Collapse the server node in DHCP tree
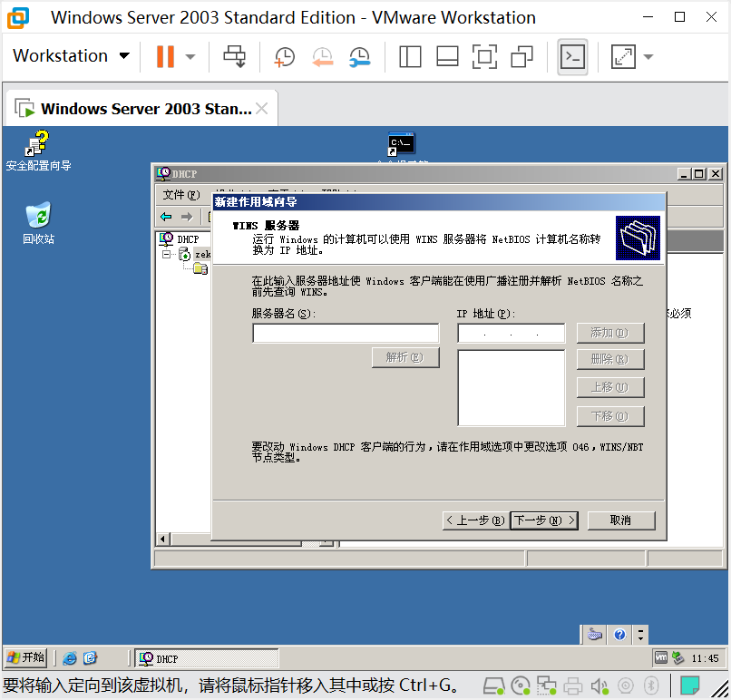Image resolution: width=731 pixels, height=700 pixels. coord(167,255)
